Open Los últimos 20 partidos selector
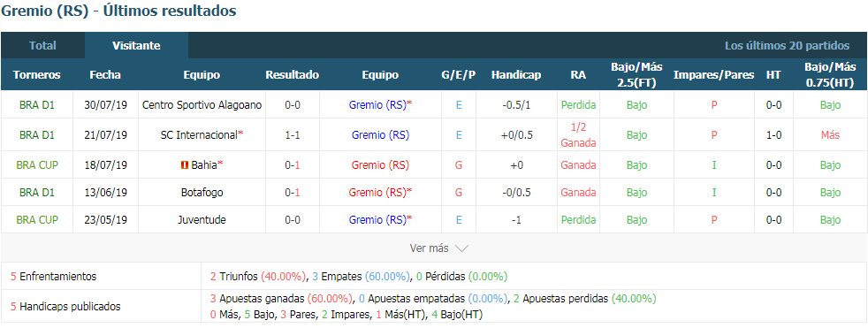The height and width of the screenshot is (328, 868). coord(788,45)
